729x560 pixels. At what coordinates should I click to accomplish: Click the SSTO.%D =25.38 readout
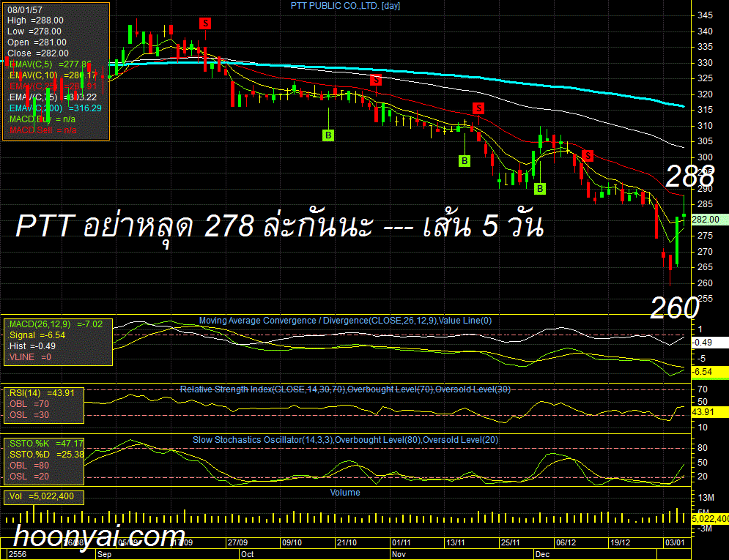[45, 455]
